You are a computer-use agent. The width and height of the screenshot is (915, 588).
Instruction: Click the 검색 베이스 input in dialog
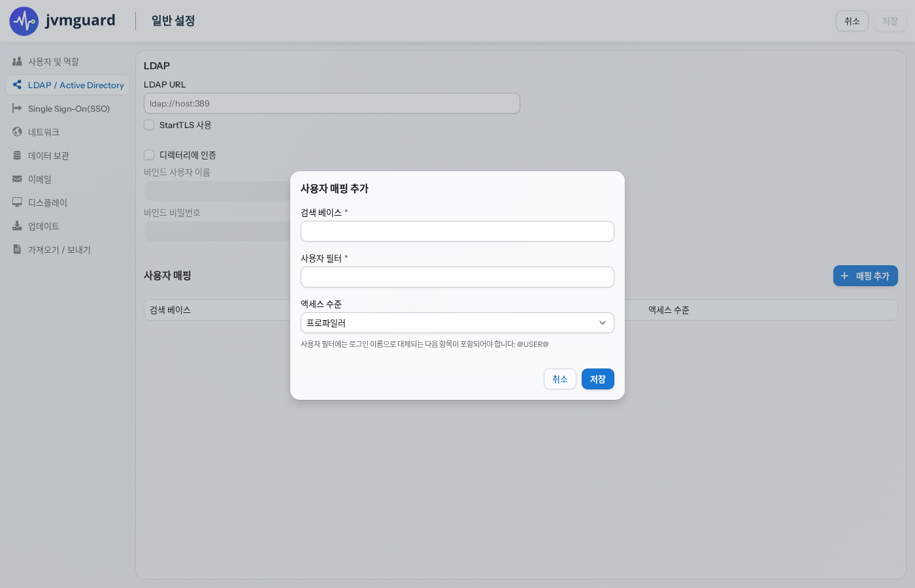click(x=457, y=231)
